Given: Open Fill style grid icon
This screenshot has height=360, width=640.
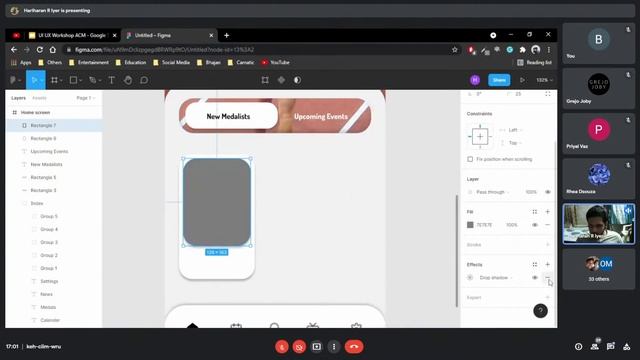Looking at the screenshot, I should click(535, 211).
